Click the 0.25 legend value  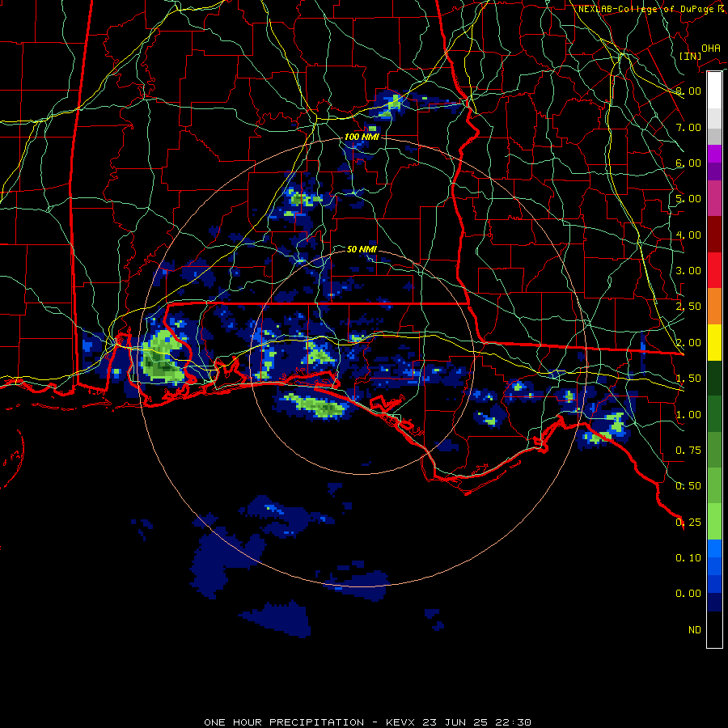(688, 523)
